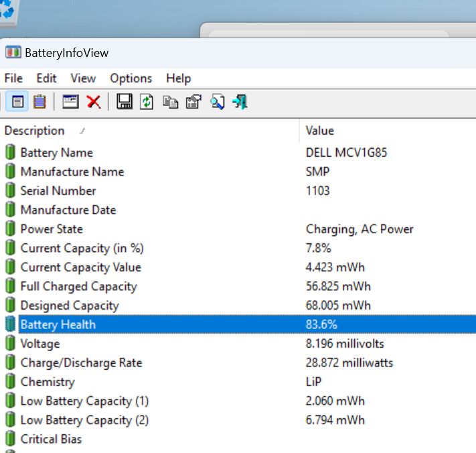Select the Battery Name row label
Viewport: 476px width, 453px height.
coord(56,153)
